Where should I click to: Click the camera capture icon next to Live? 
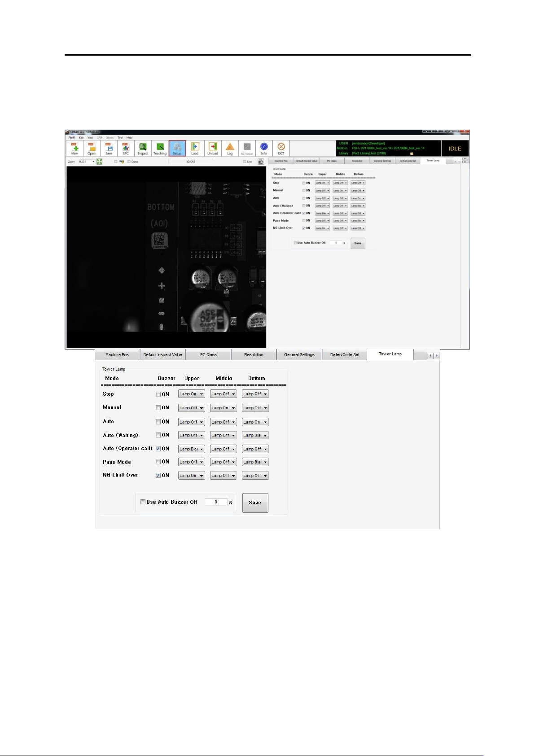(260, 162)
